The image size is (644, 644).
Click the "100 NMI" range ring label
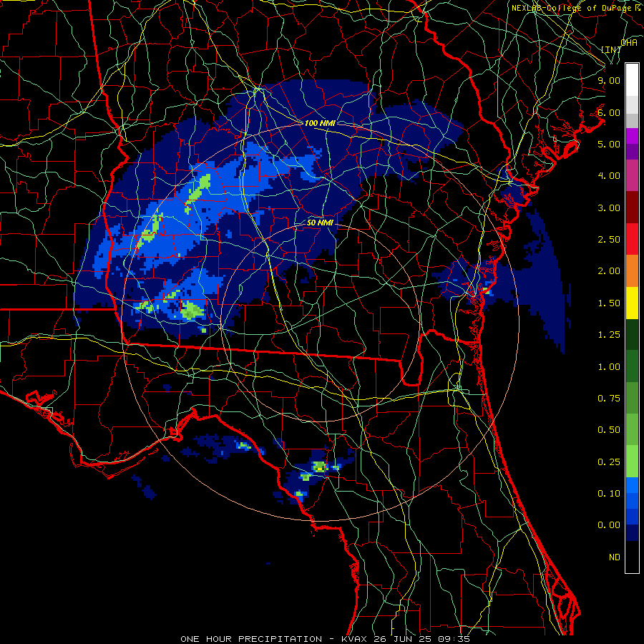click(320, 123)
